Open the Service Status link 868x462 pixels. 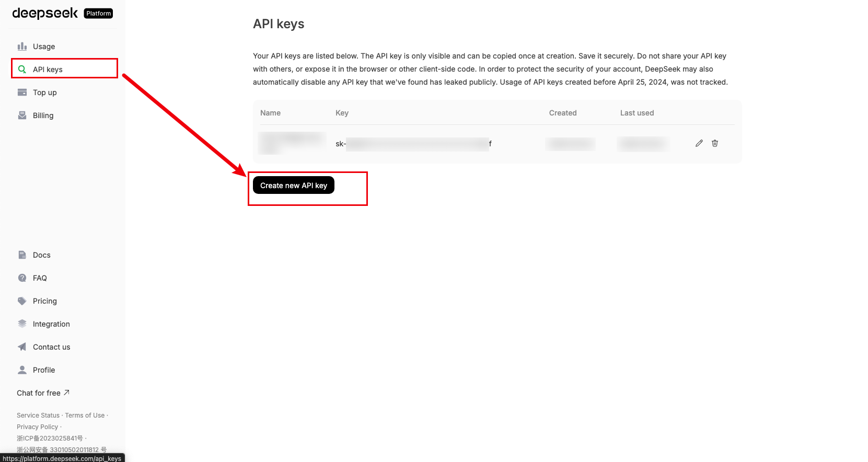pos(38,415)
